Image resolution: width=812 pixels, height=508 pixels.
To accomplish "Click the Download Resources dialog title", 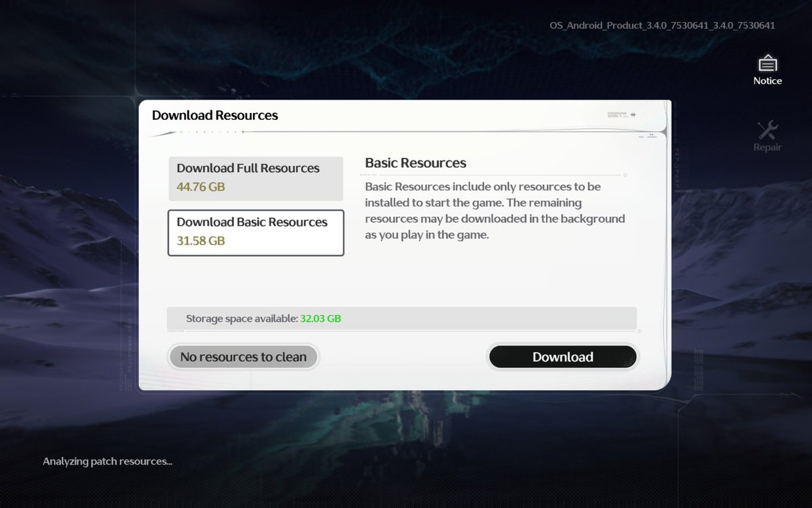I will 215,115.
